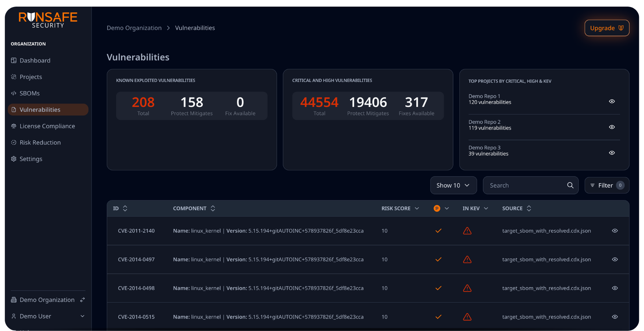This screenshot has height=331, width=644.
Task: Open Dashboard in the sidebar
Action: coord(48,60)
